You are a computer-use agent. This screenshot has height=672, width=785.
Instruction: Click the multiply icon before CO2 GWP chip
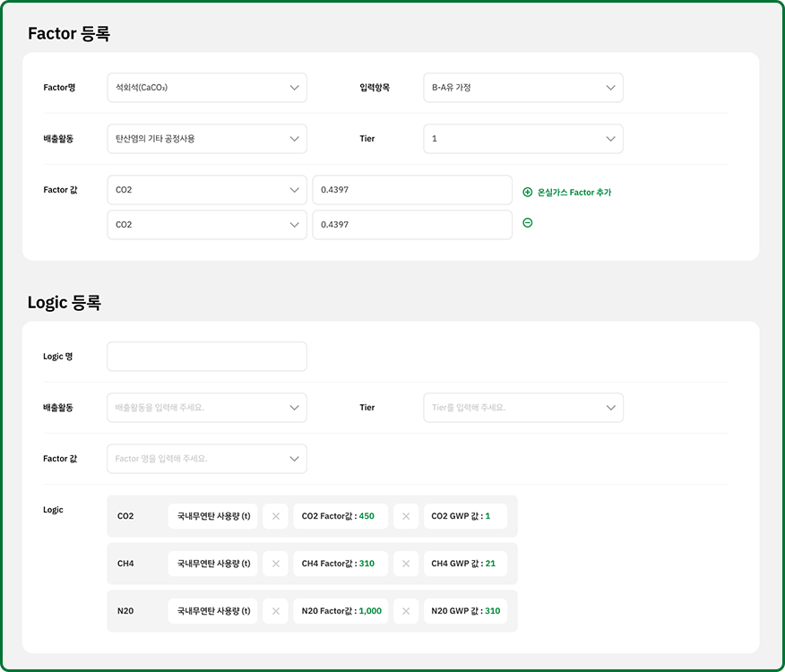tap(406, 516)
